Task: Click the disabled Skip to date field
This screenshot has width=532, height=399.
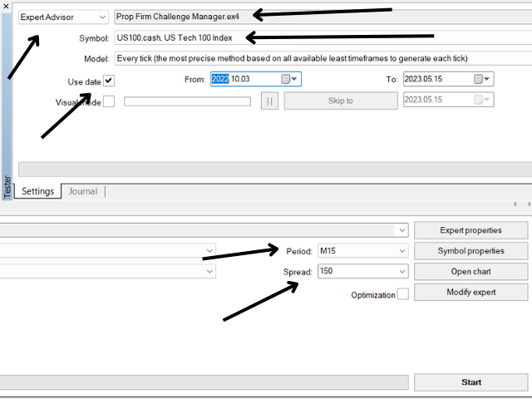Action: tap(448, 100)
